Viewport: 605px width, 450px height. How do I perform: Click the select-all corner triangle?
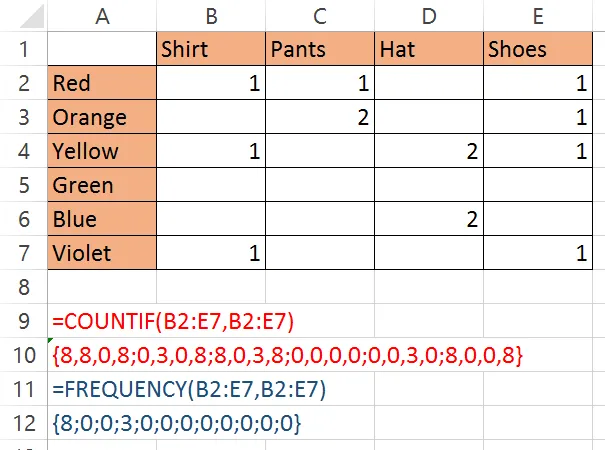[32, 17]
